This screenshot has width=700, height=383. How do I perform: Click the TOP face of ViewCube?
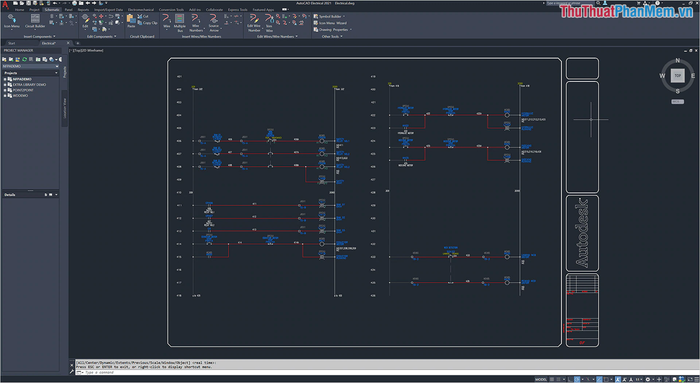[677, 75]
